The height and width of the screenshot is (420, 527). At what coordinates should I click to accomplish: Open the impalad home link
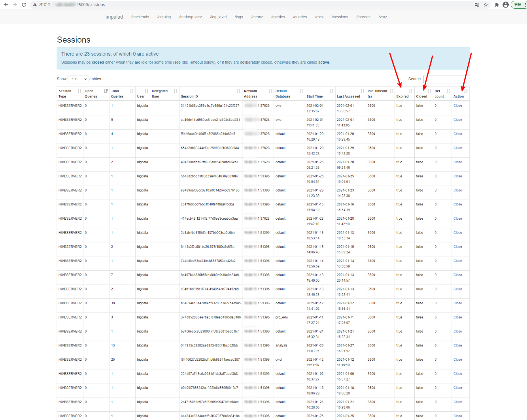114,17
